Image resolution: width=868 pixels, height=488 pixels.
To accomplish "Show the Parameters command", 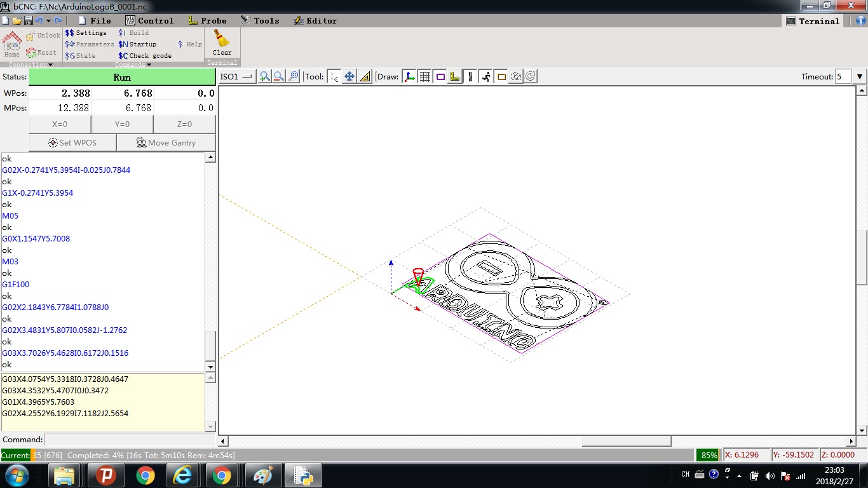I will (x=90, y=44).
